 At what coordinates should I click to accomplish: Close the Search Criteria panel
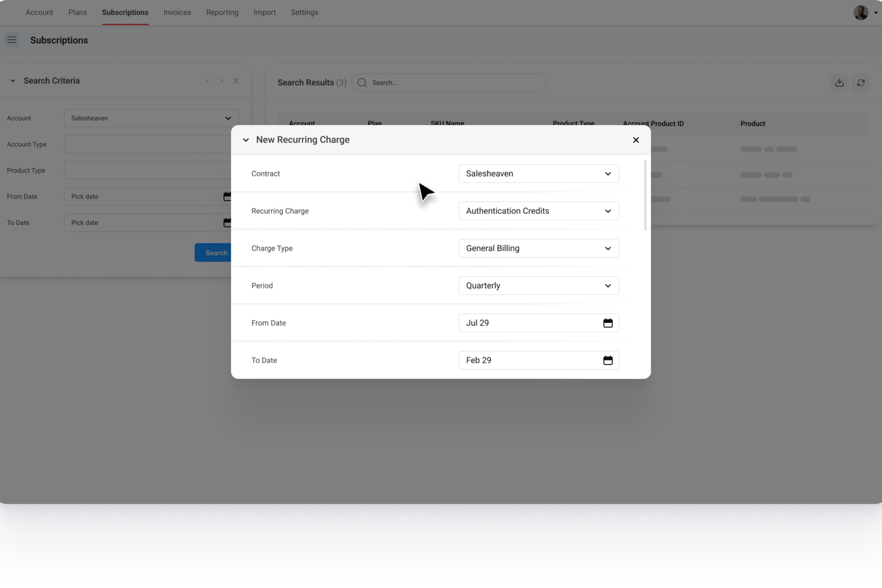(235, 81)
